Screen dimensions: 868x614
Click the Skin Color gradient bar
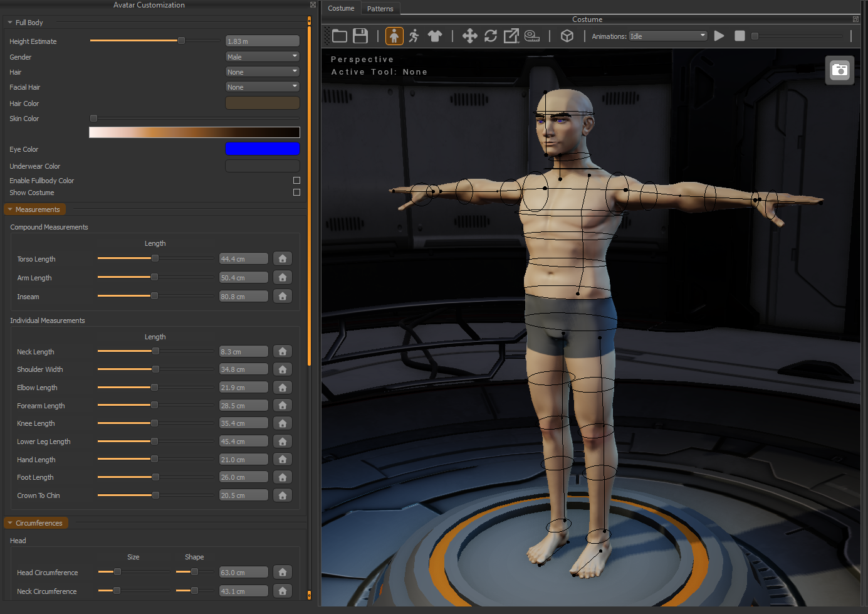click(x=194, y=132)
